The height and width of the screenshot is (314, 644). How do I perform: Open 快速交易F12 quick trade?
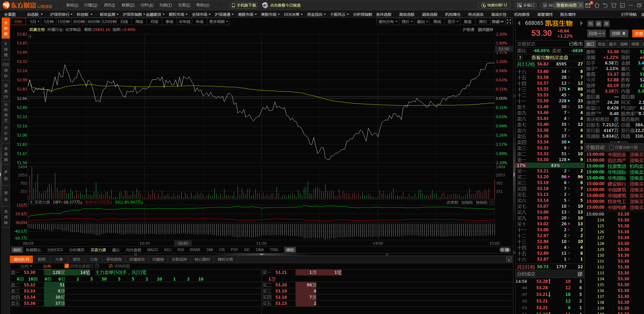click(494, 5)
